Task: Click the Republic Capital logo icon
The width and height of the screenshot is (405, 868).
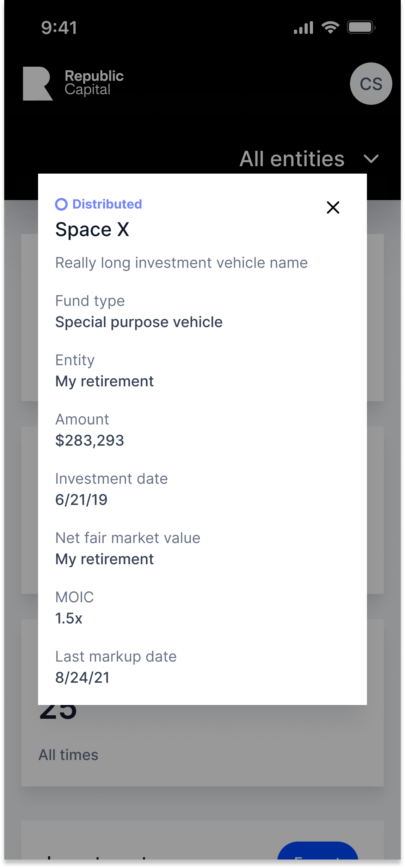Action: tap(38, 84)
